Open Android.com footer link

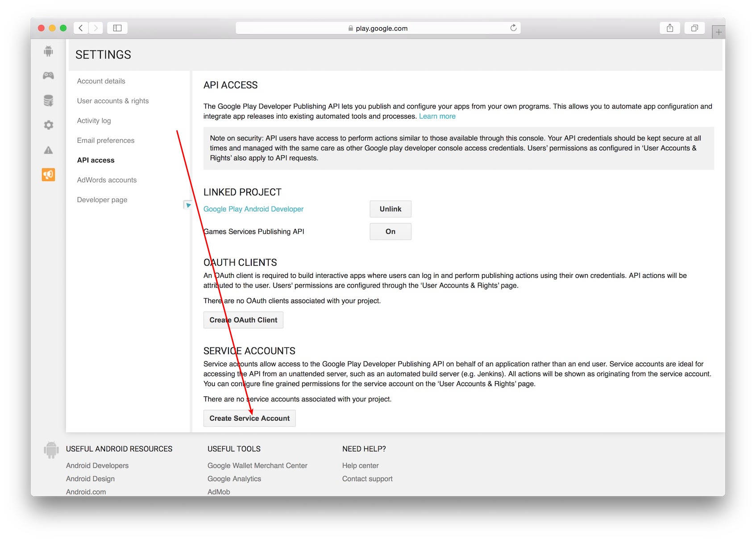(86, 492)
